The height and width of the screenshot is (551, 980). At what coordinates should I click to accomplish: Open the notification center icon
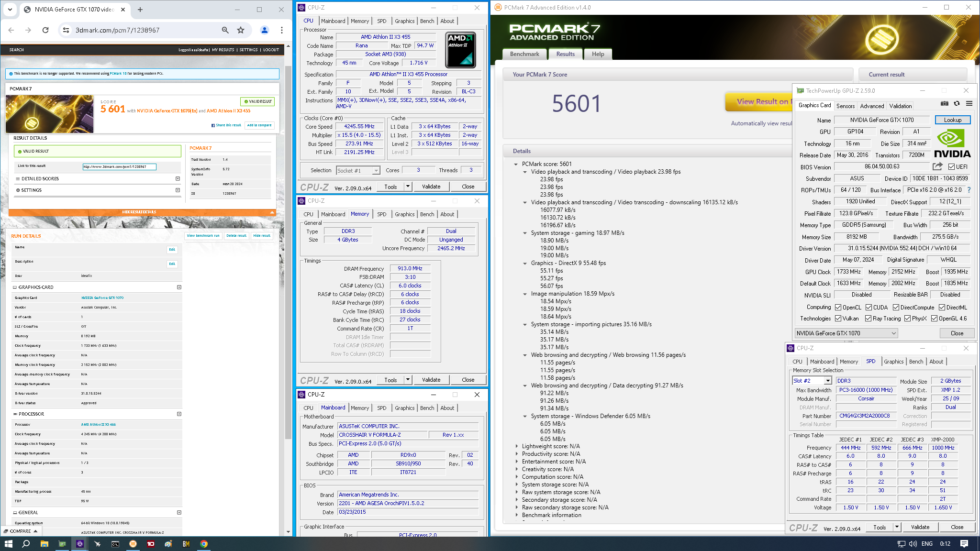click(964, 544)
